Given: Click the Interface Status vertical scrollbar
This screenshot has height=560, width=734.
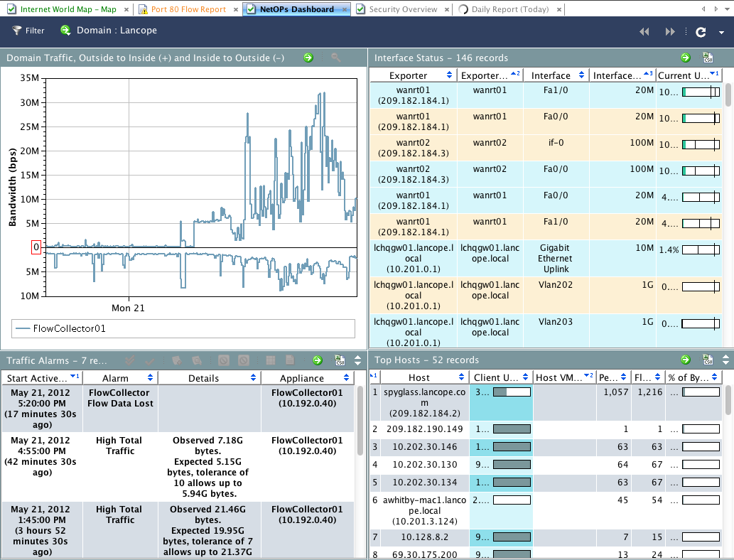Looking at the screenshot, I should pos(728,96).
